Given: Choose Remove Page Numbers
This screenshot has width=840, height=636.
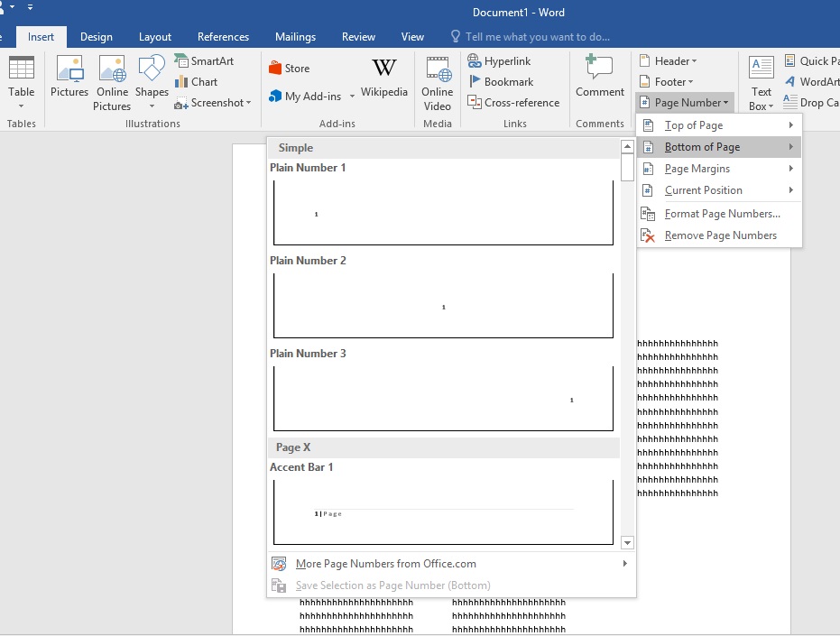Looking at the screenshot, I should point(719,235).
